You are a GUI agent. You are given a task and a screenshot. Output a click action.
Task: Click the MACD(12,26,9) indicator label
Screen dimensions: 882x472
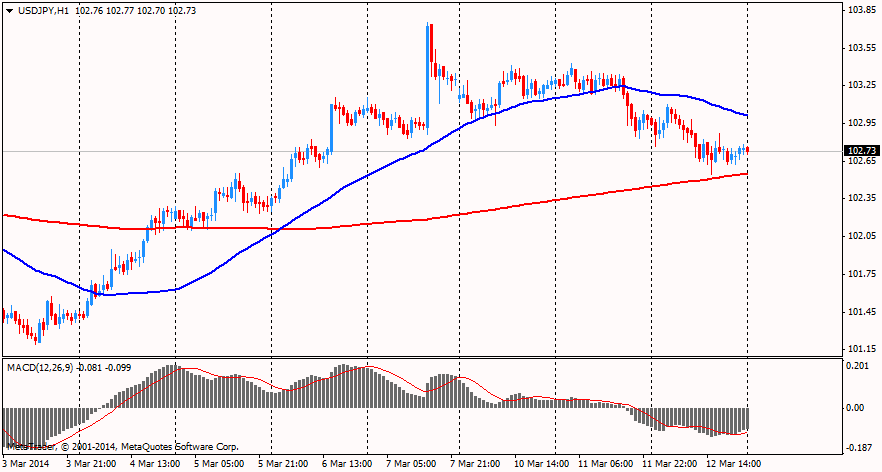point(40,367)
